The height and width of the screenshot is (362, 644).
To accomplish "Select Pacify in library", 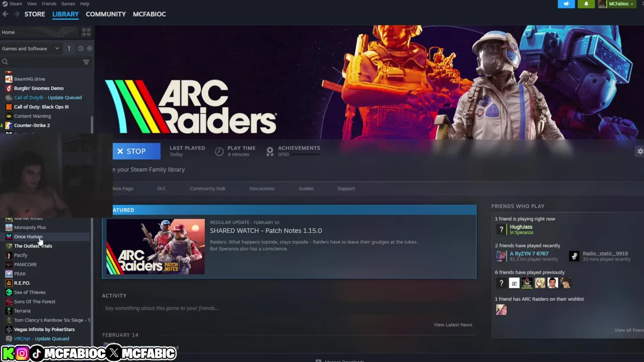I will 21,255.
